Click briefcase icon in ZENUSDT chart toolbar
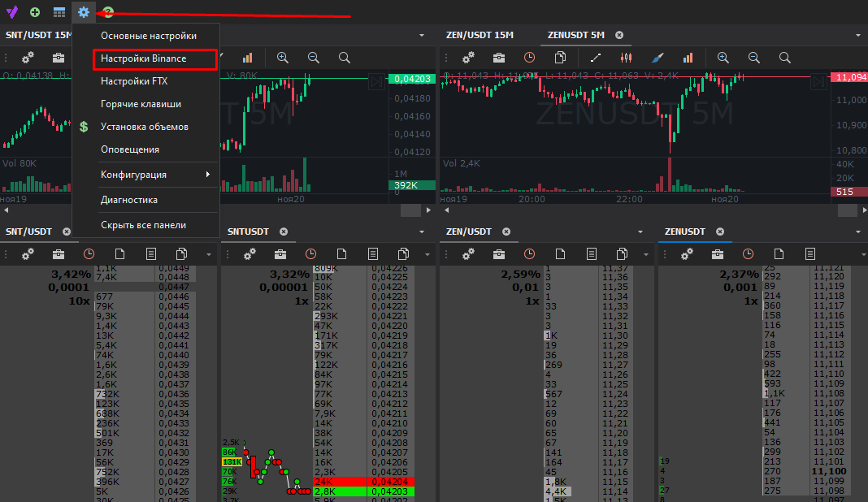Viewport: 868px width, 502px height. [x=499, y=58]
